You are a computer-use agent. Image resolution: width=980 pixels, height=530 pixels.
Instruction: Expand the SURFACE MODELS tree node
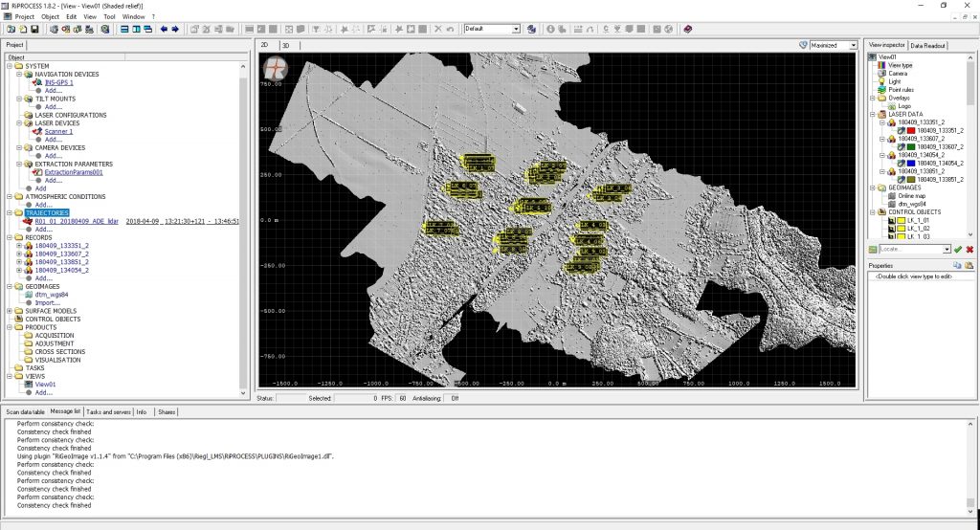pyautogui.click(x=10, y=311)
